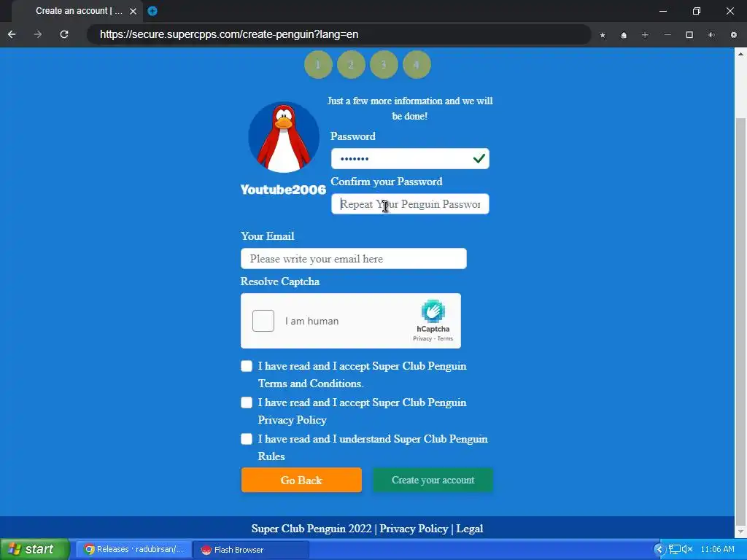
Task: Select the 'Create an account' browser tab
Action: click(76, 11)
